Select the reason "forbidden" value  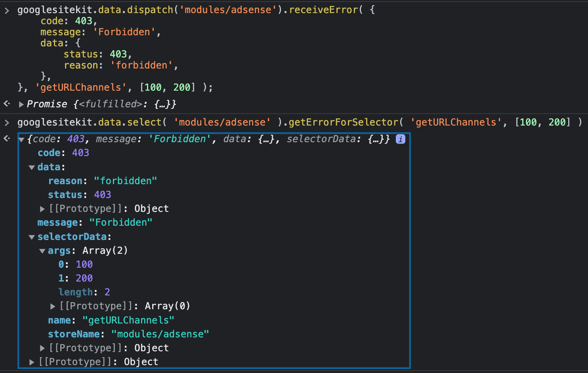point(125,181)
